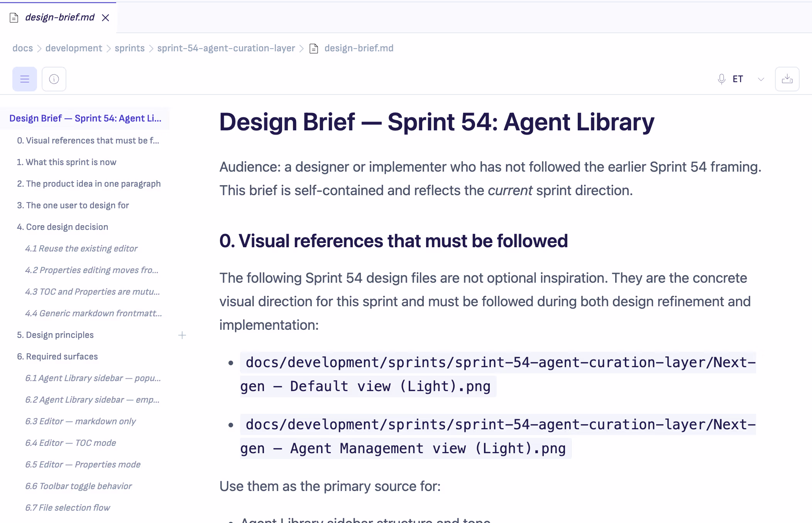Click the text 'Use them as the primary source for:'

click(x=330, y=486)
